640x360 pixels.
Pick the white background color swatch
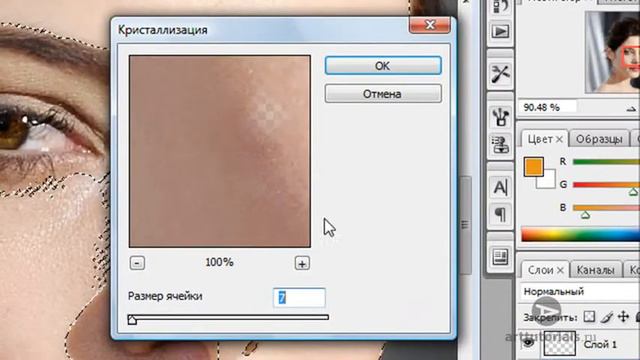click(549, 181)
